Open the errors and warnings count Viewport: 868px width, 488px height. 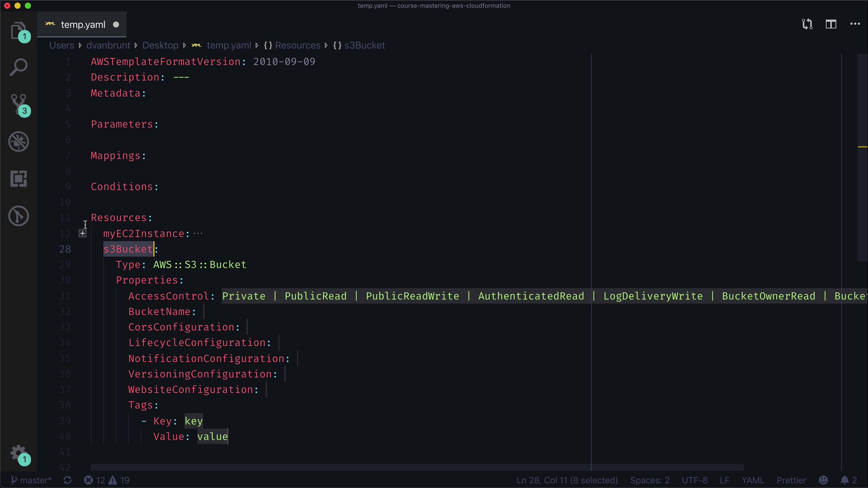[107, 480]
